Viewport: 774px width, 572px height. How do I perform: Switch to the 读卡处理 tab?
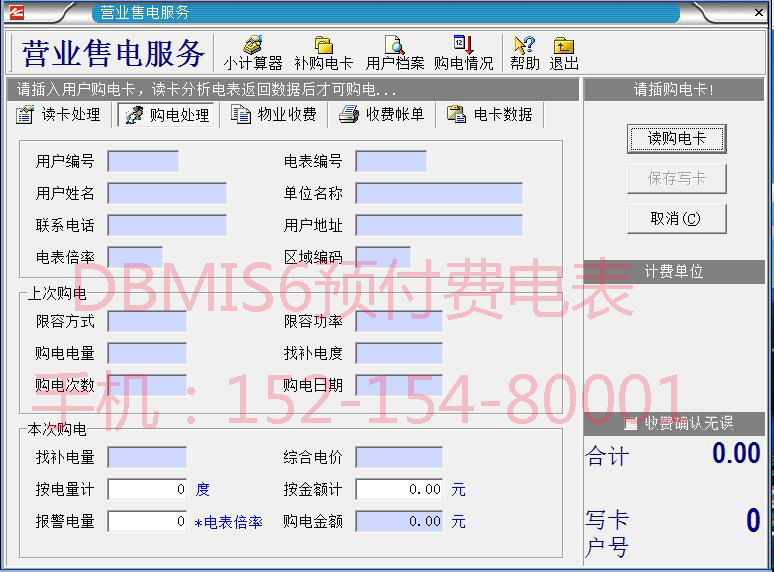click(x=59, y=115)
